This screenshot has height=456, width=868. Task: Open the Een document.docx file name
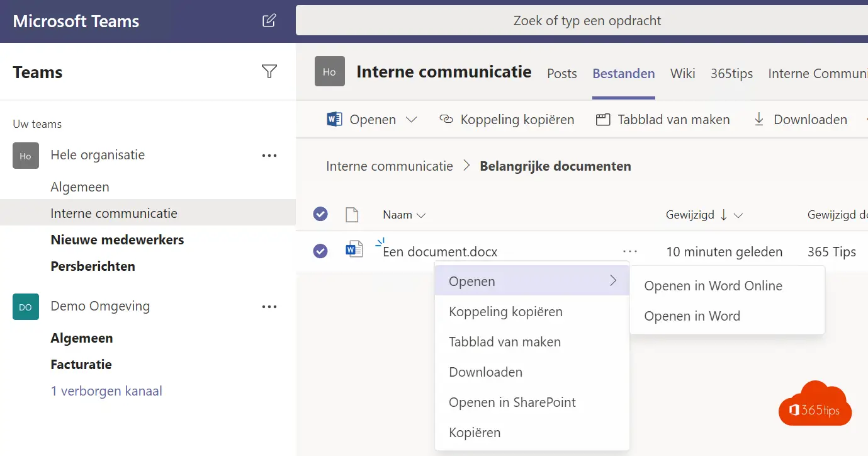click(440, 252)
